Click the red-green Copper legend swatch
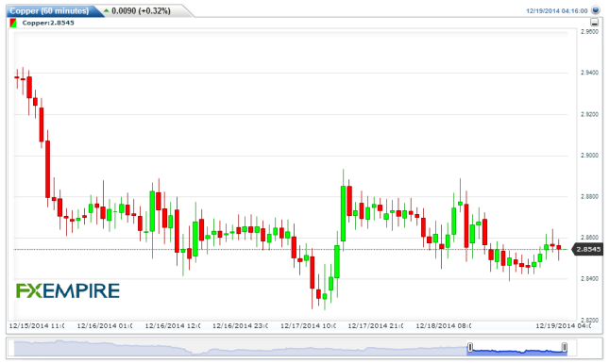 [x=13, y=23]
